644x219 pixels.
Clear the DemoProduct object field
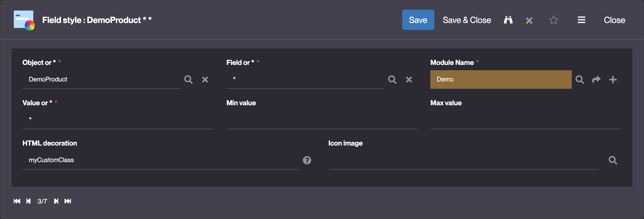[205, 80]
